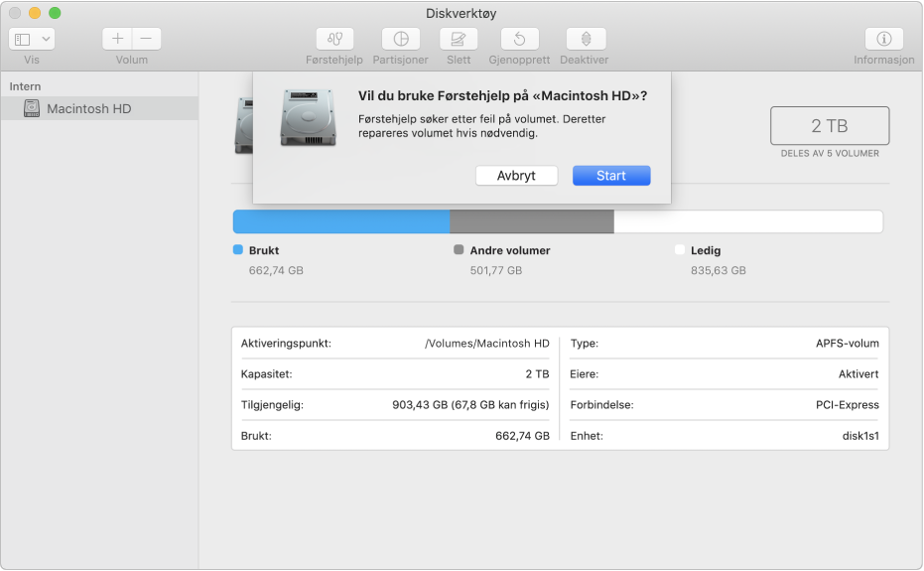Click the gray Andre volumer legend swatch

[459, 249]
